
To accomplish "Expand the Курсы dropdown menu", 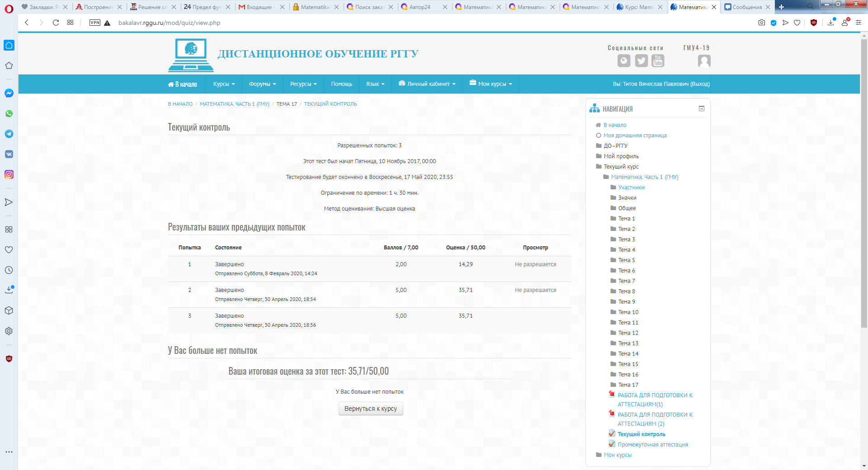I will 224,84.
